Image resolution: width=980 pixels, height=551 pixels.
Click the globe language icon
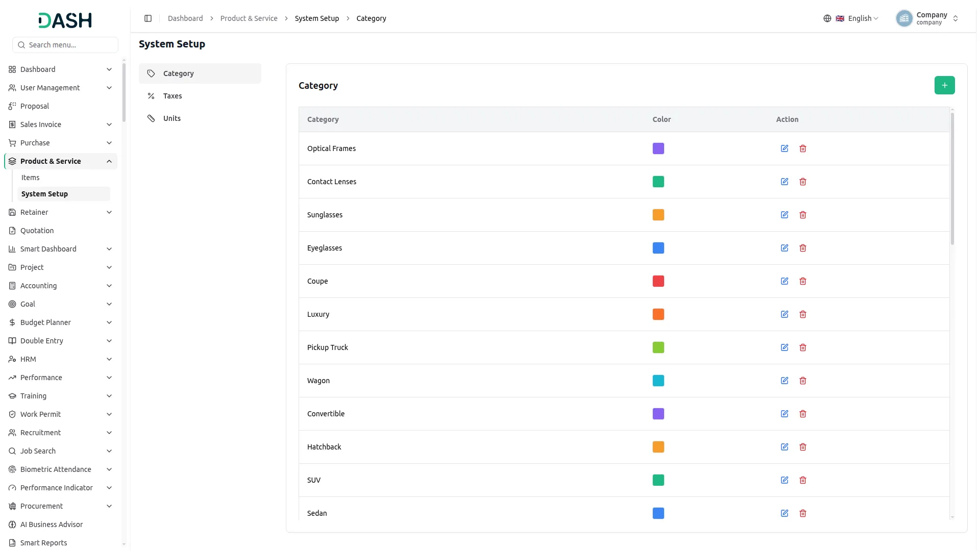(x=827, y=18)
